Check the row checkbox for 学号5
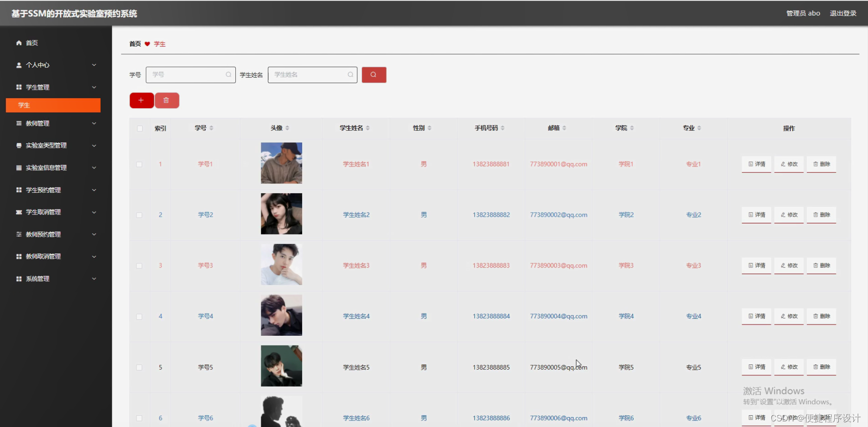 [x=139, y=368]
